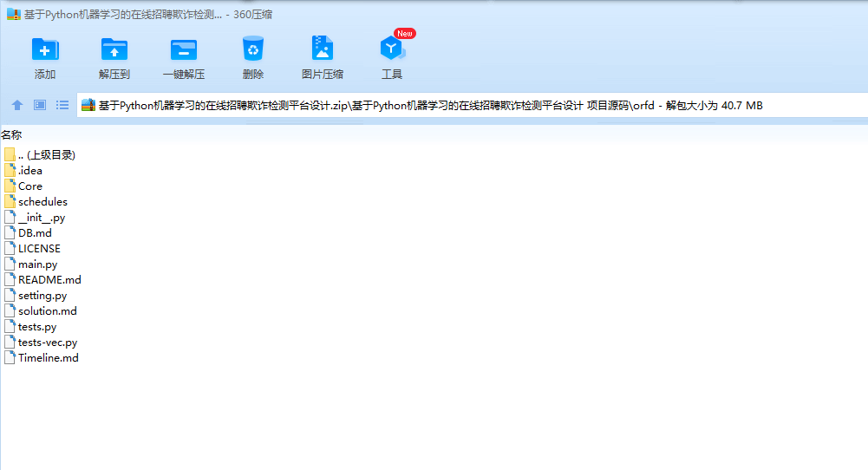
Task: Select the .idea folder name
Action: [x=29, y=171]
